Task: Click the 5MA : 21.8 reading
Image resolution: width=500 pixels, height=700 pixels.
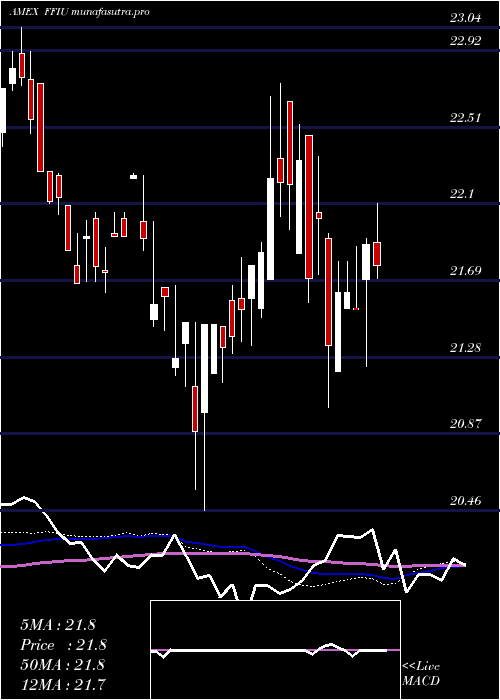Action: click(58, 625)
